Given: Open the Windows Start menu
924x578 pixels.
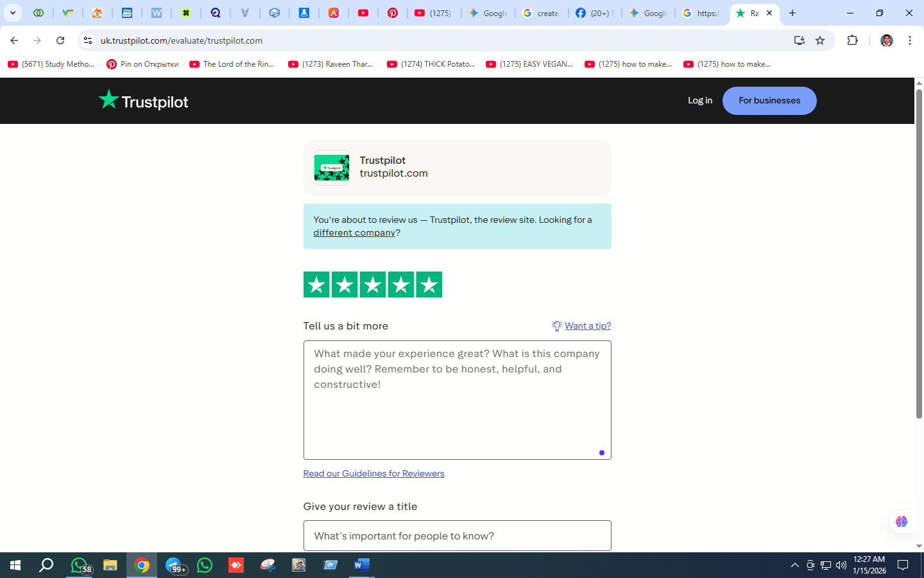Looking at the screenshot, I should (15, 565).
